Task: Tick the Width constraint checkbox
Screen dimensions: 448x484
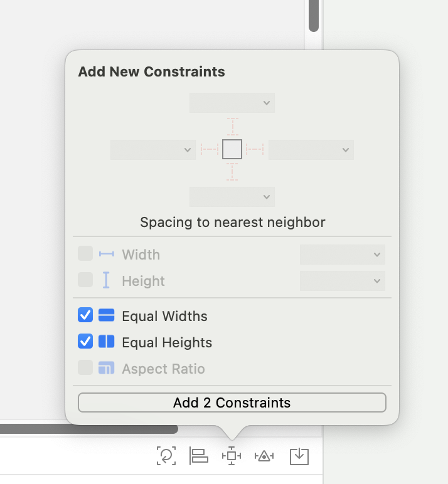Action: (85, 253)
